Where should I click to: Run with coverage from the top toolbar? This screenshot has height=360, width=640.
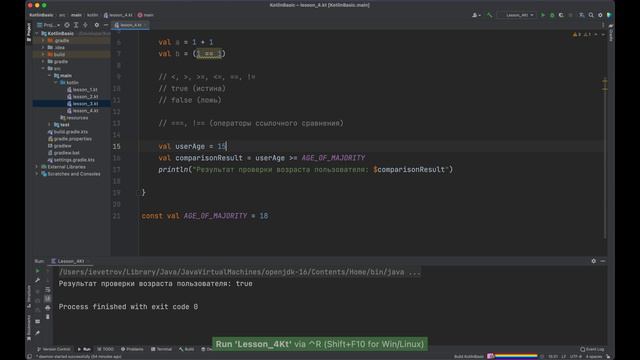[561, 15]
